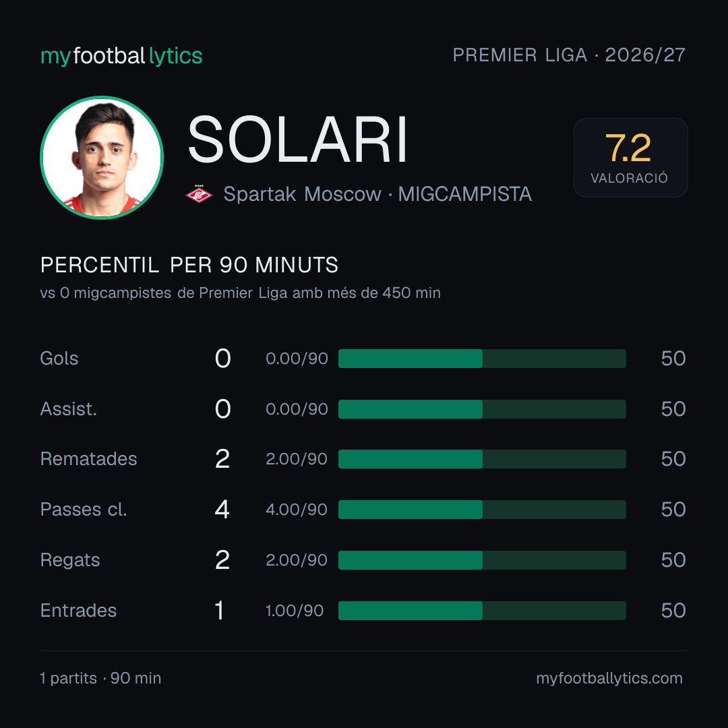Open the myfootballytics.com link

[x=609, y=678]
